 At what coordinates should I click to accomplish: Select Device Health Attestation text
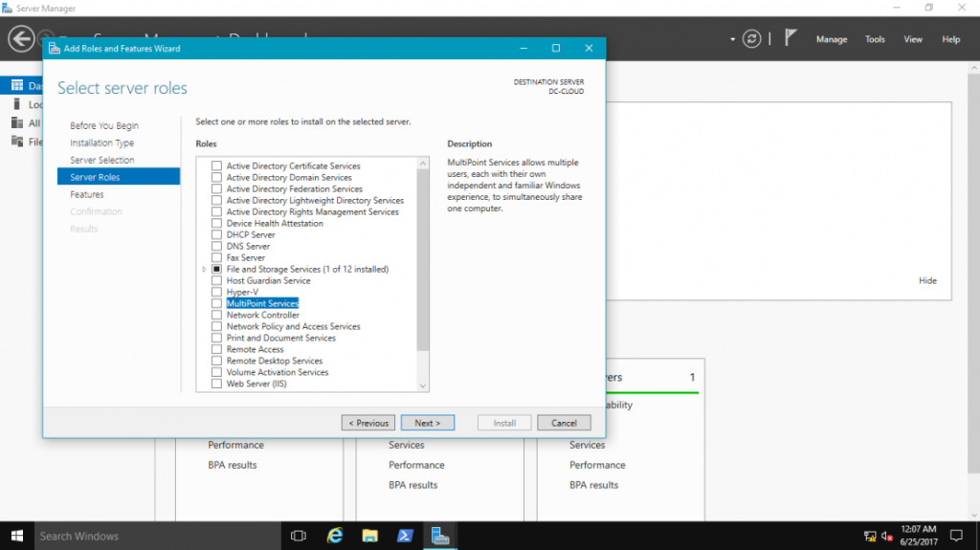275,223
